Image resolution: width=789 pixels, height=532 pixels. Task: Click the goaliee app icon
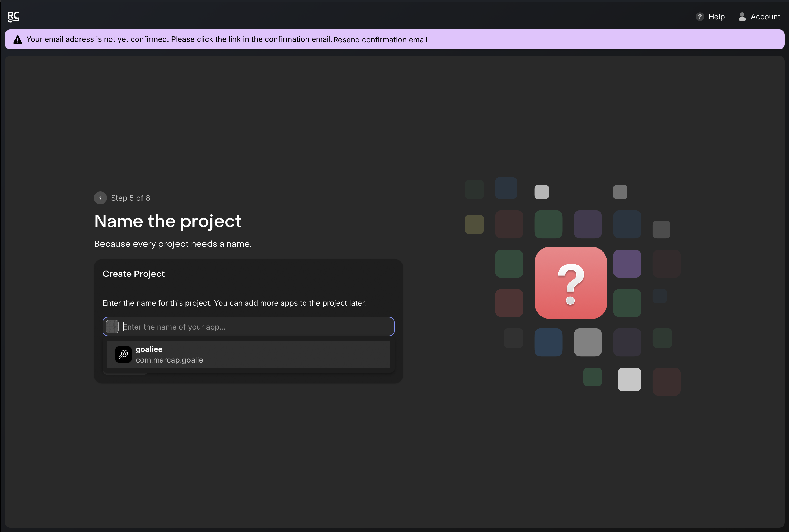123,354
